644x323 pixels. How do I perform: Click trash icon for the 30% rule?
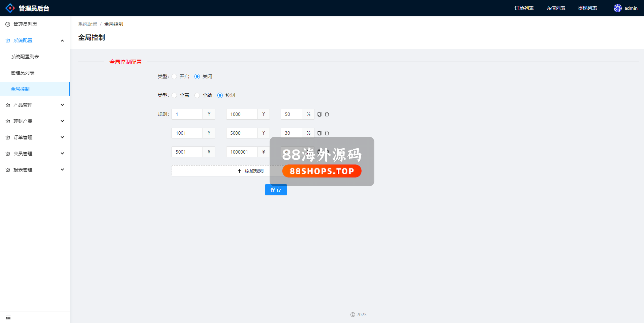[x=327, y=133]
